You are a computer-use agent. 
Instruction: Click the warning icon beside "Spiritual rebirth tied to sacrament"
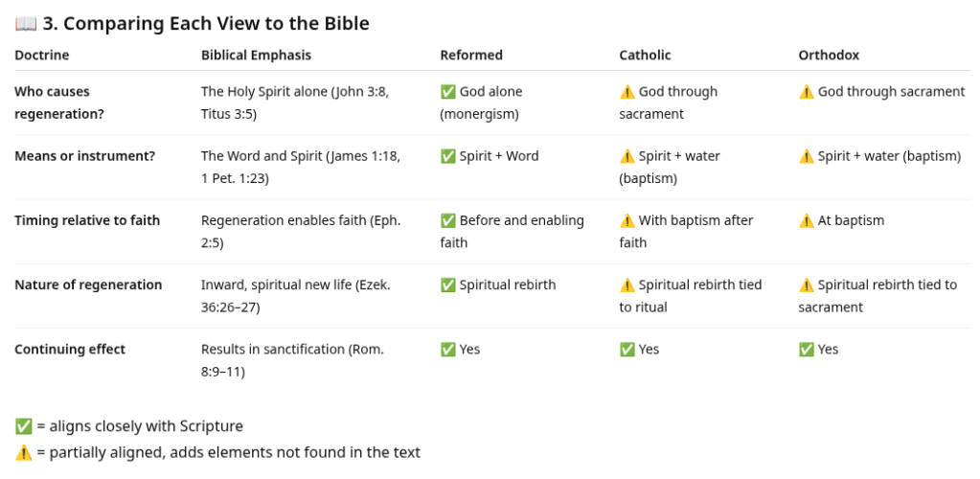(807, 285)
